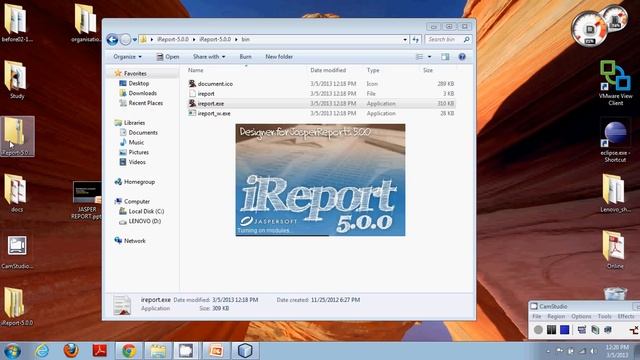Click the Open toolbar button

(x=168, y=57)
